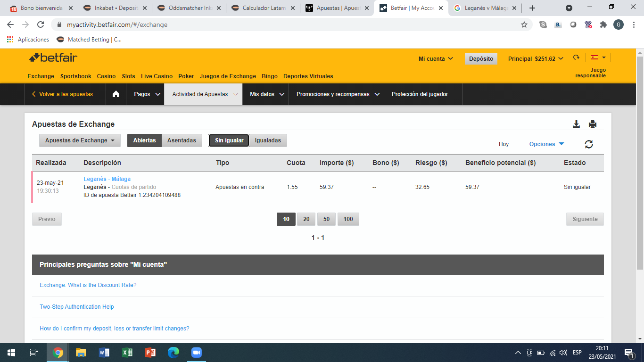Switch to Asentadas settled bets
The image size is (644, 362).
tap(182, 140)
